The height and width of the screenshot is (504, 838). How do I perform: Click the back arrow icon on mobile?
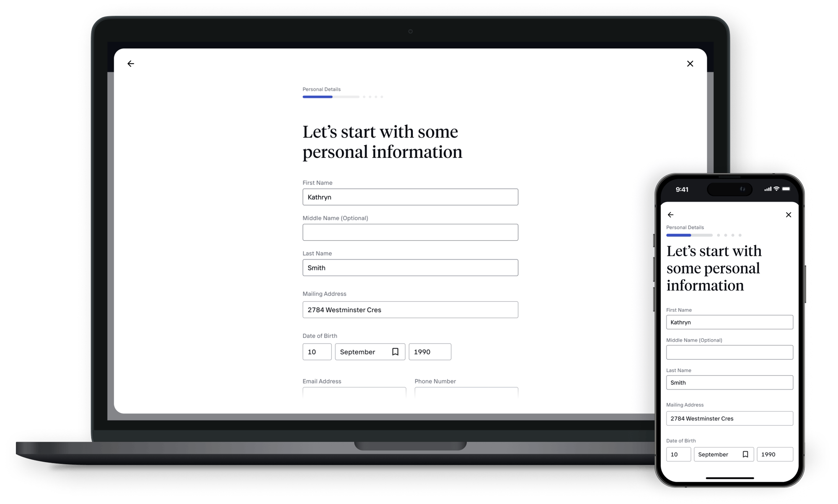point(671,214)
